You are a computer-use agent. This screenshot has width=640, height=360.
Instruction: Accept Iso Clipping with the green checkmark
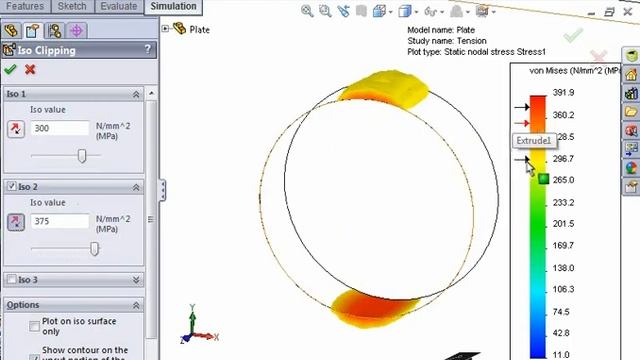click(x=10, y=69)
